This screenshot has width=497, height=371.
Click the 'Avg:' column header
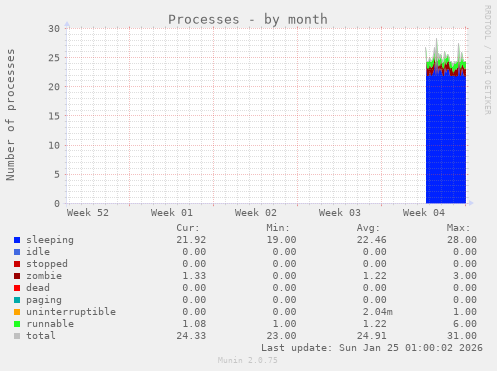click(x=368, y=228)
